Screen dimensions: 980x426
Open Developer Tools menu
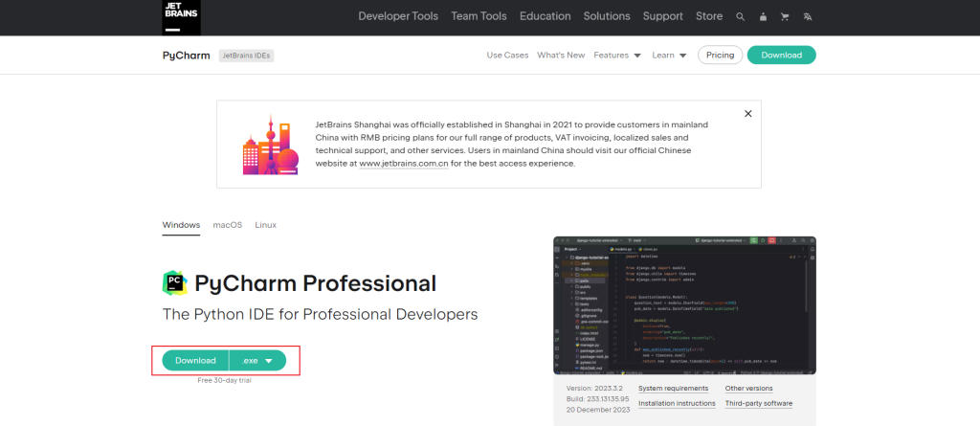pyautogui.click(x=398, y=16)
